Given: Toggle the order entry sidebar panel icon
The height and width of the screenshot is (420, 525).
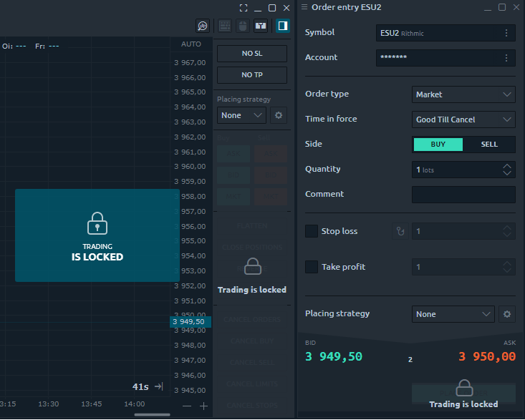Looking at the screenshot, I should click(x=283, y=26).
